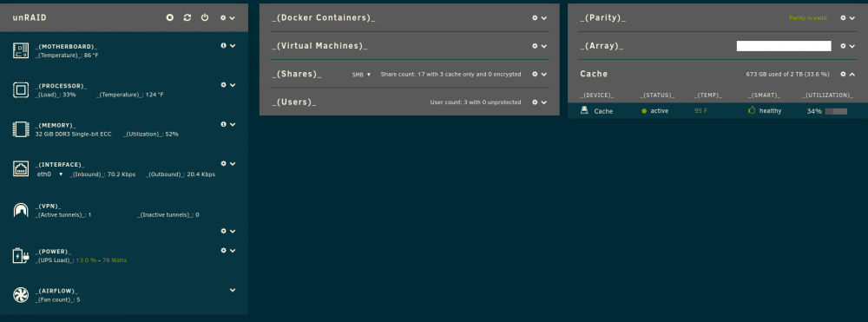Image resolution: width=868 pixels, height=322 pixels.
Task: Collapse the Interface section chevron
Action: click(233, 164)
